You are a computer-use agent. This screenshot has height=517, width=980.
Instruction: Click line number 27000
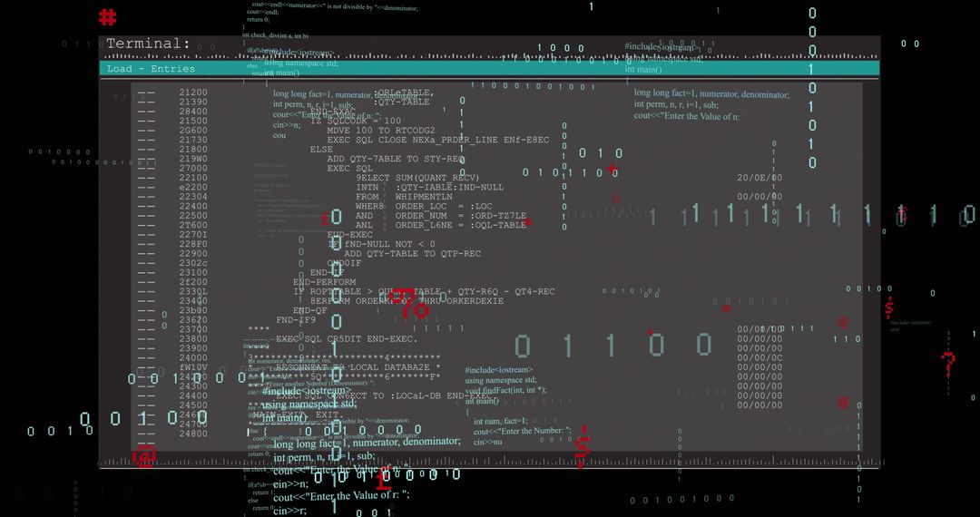tap(193, 168)
